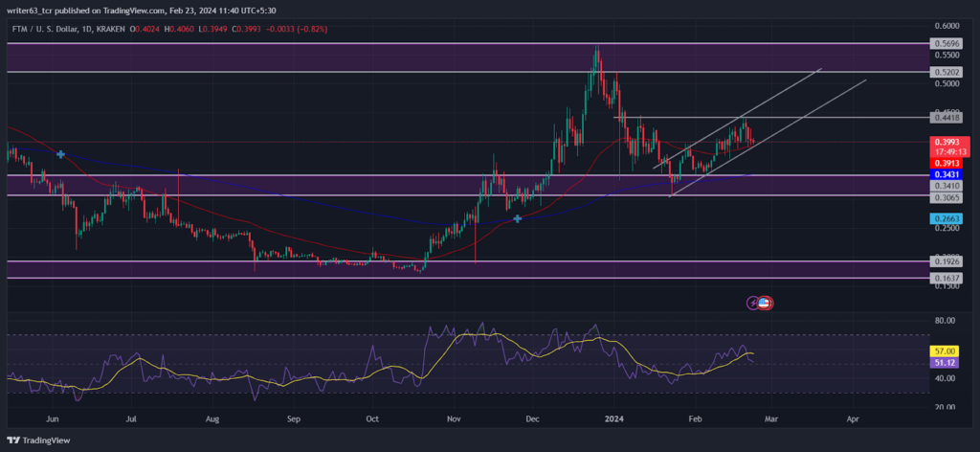
Task: Click the Oct label on time axis
Action: [x=372, y=418]
